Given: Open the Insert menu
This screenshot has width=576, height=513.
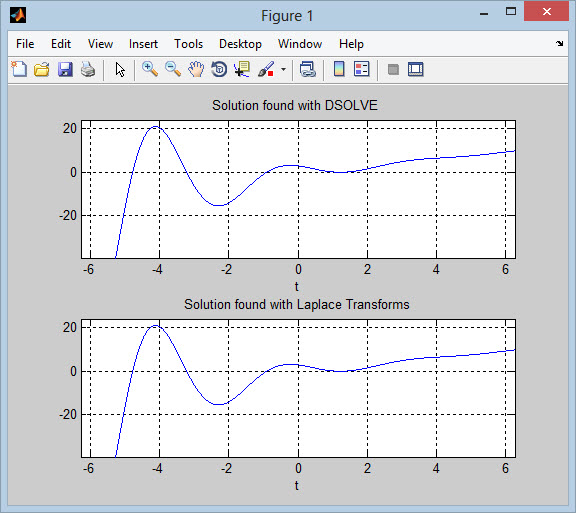Looking at the screenshot, I should [143, 44].
